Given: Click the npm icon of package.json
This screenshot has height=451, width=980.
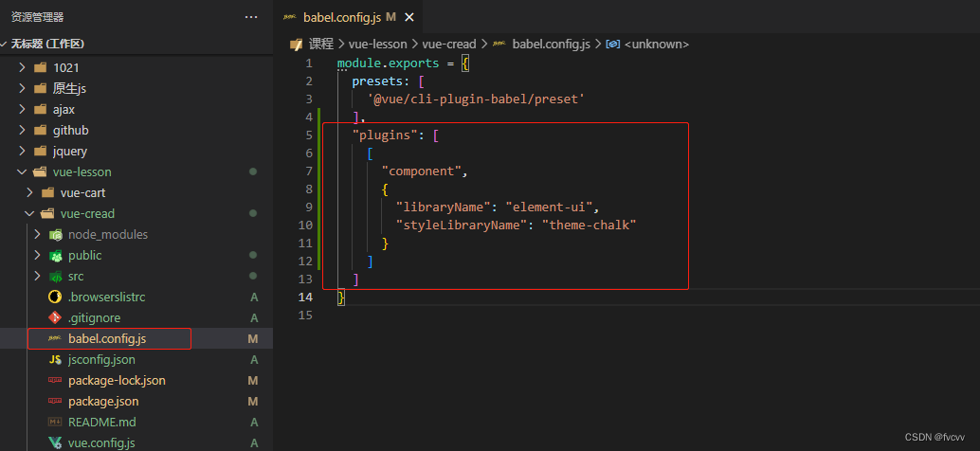Looking at the screenshot, I should [x=55, y=401].
